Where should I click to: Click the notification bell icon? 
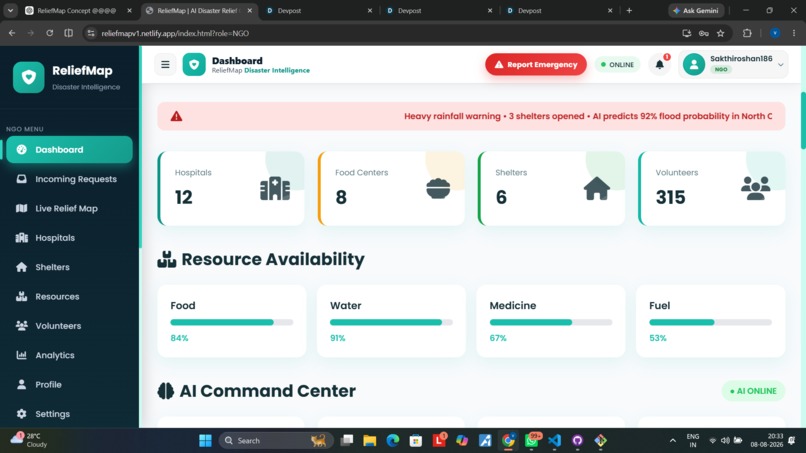[x=660, y=65]
